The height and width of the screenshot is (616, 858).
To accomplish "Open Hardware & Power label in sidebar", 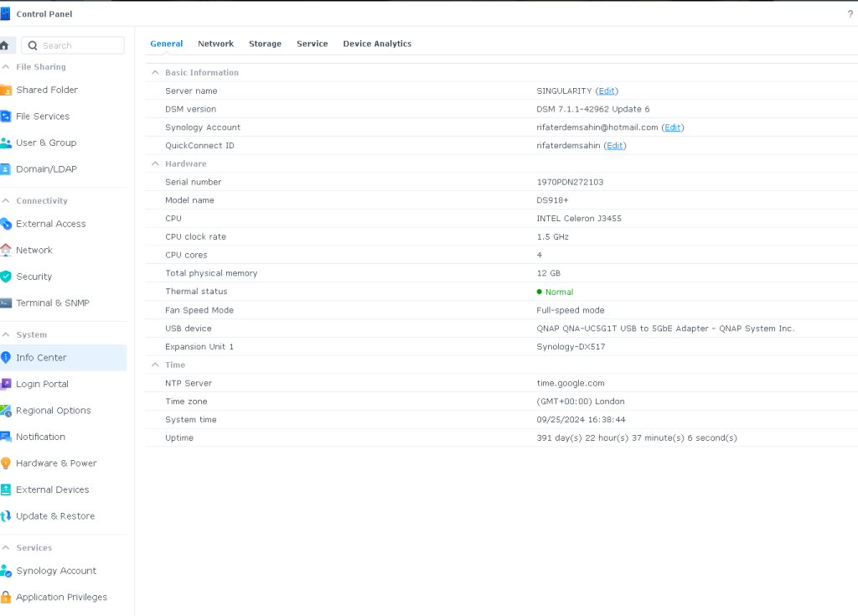I will pyautogui.click(x=56, y=463).
